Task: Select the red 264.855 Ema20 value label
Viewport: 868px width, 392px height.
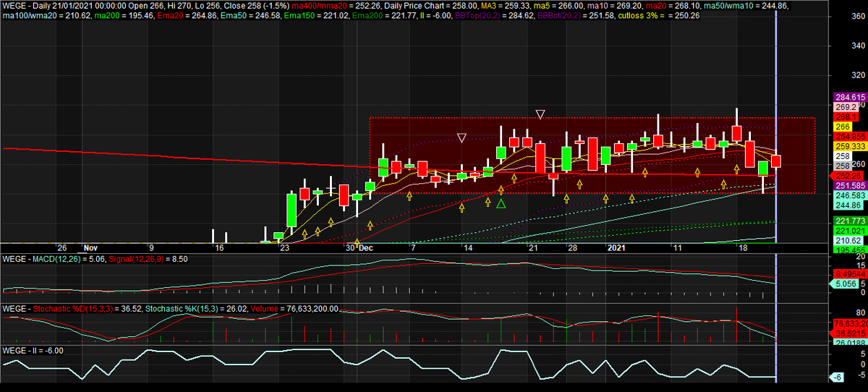Action: pyautogui.click(x=850, y=136)
